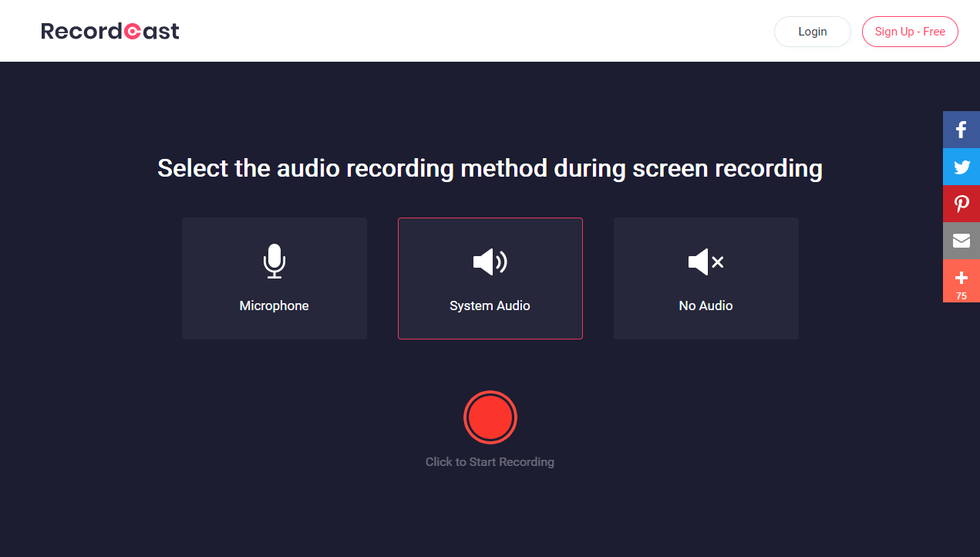The width and height of the screenshot is (980, 557).
Task: Select the microphone icon
Action: [274, 262]
